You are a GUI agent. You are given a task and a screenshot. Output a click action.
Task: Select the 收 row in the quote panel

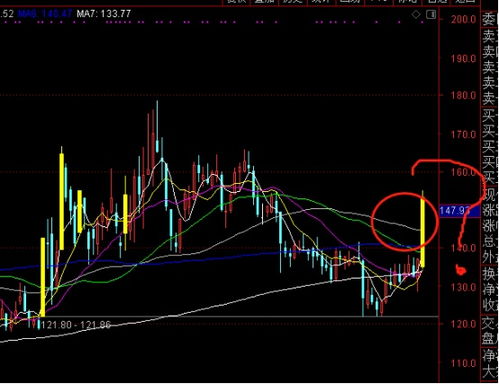[x=490, y=304]
